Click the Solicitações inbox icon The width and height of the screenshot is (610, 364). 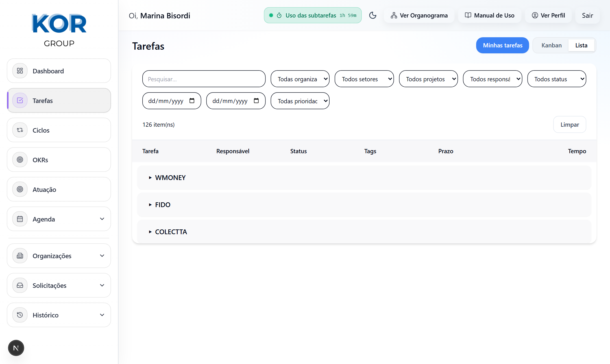[20, 285]
